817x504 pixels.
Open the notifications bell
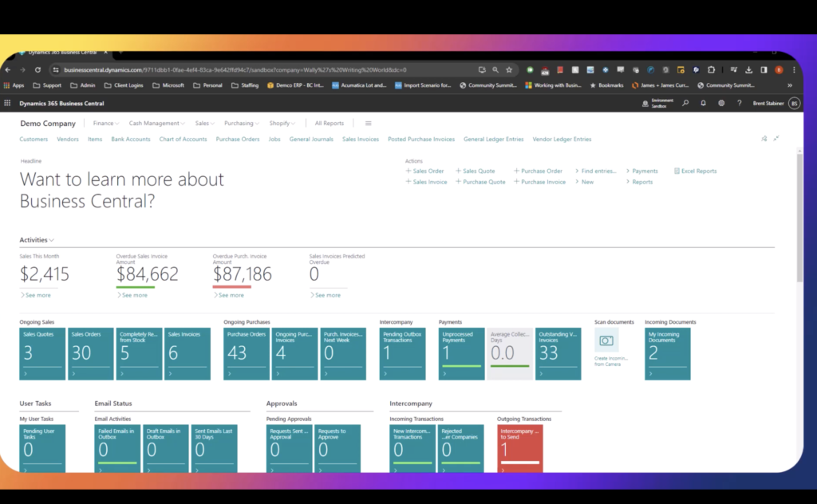coord(704,103)
